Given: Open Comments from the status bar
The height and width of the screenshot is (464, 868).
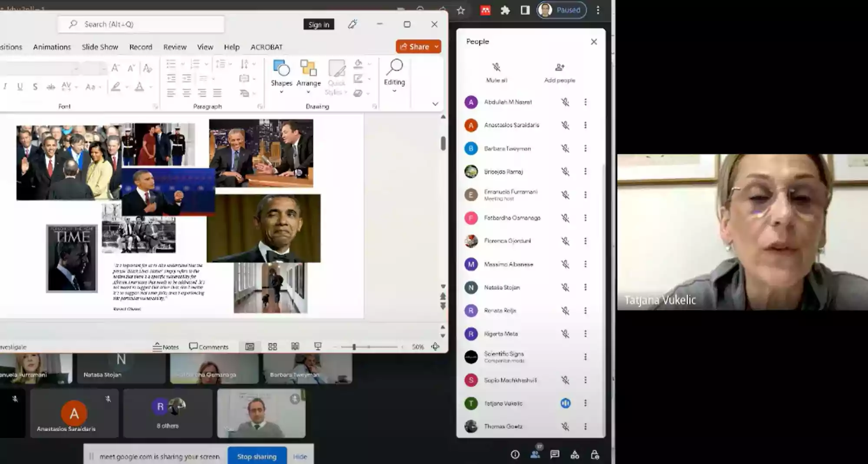Looking at the screenshot, I should pyautogui.click(x=208, y=347).
